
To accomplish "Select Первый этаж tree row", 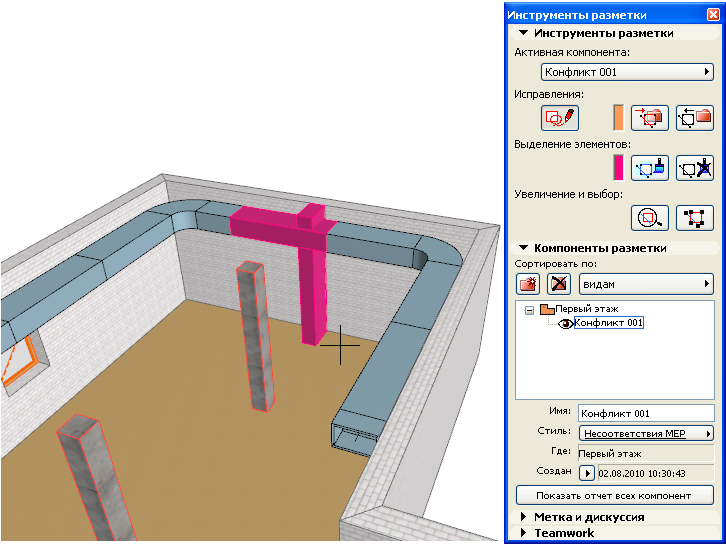I will tap(587, 309).
